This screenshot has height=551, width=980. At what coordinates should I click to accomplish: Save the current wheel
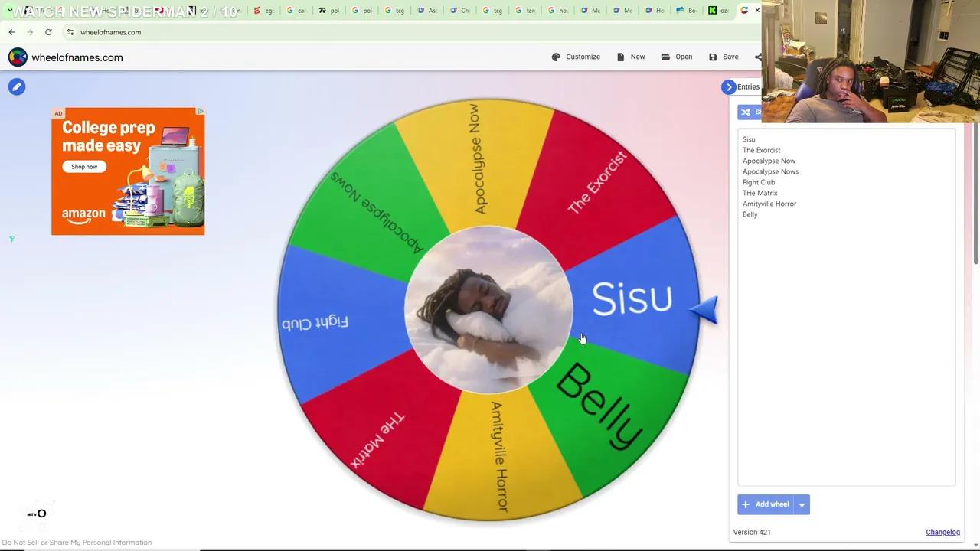click(x=724, y=57)
